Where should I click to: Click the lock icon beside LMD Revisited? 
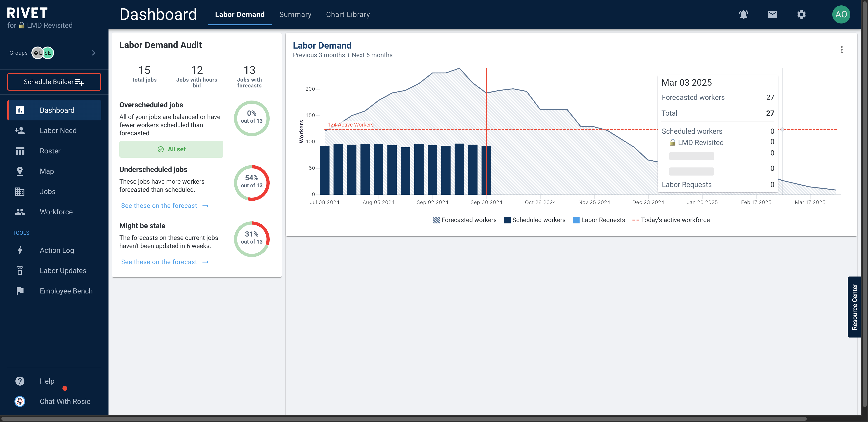(21, 25)
